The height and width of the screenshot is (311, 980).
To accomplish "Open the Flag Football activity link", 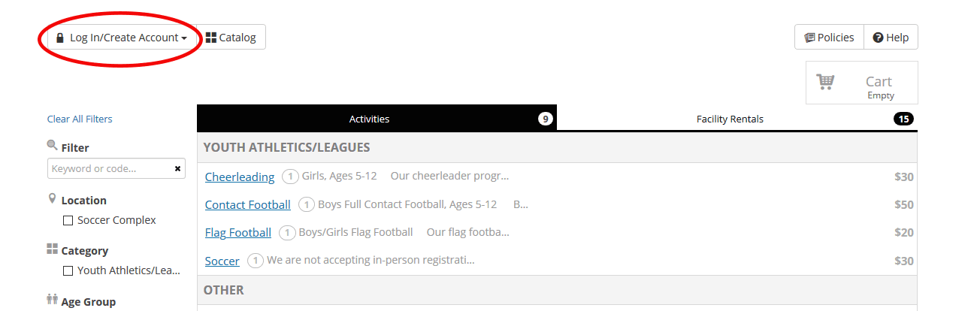I will click(x=237, y=233).
